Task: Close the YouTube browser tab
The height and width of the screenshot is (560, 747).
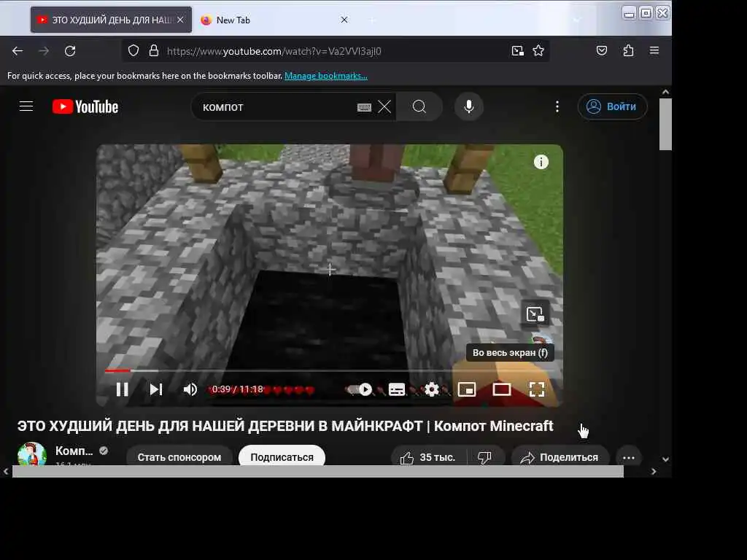Action: pyautogui.click(x=180, y=20)
